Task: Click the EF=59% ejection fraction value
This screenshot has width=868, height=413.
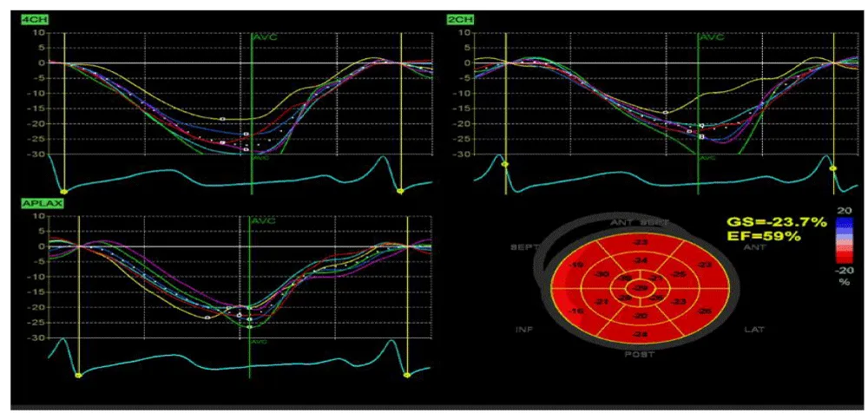Action: [765, 238]
